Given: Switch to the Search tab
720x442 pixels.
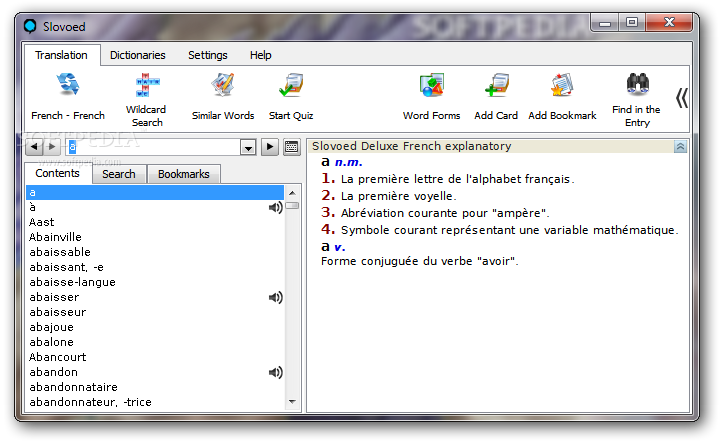Looking at the screenshot, I should click(x=119, y=174).
